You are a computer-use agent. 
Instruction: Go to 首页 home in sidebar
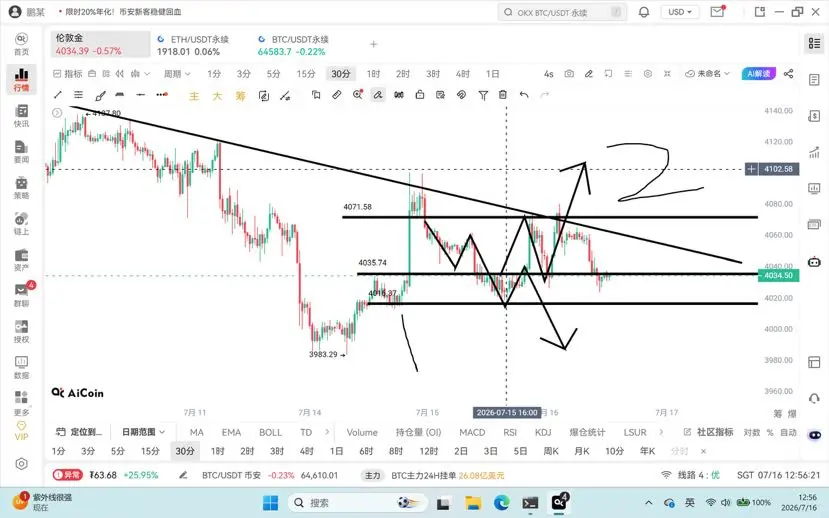pyautogui.click(x=21, y=44)
